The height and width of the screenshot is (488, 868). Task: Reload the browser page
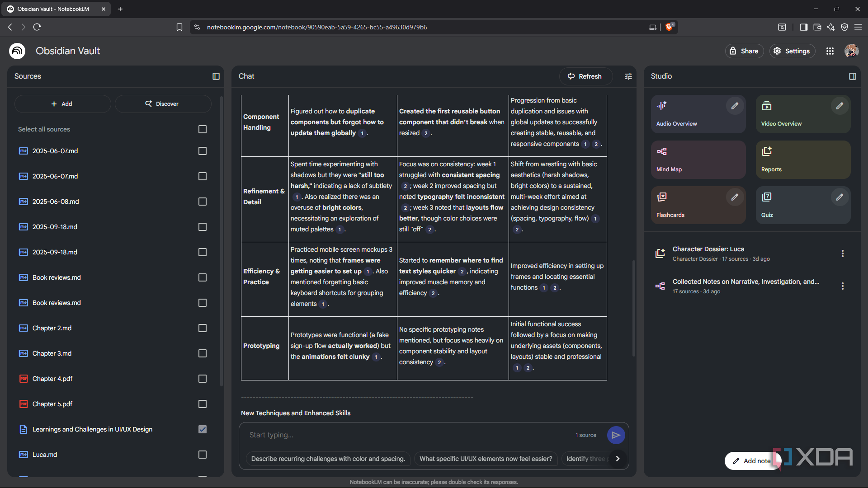coord(37,27)
